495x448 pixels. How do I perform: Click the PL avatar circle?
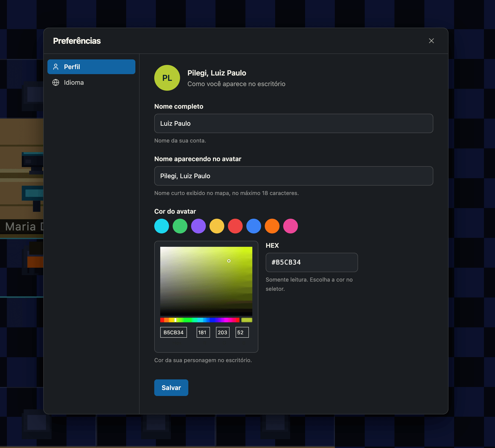[x=167, y=78]
